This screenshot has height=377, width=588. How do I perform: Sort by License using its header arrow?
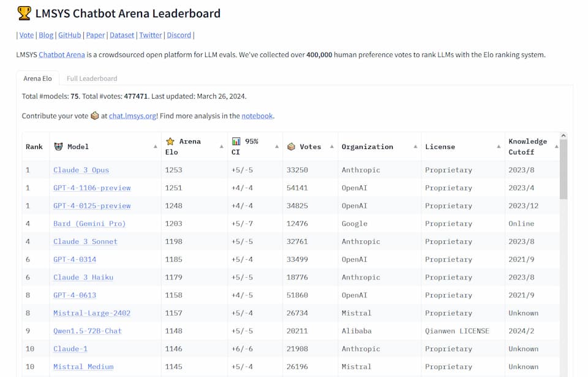coord(499,147)
